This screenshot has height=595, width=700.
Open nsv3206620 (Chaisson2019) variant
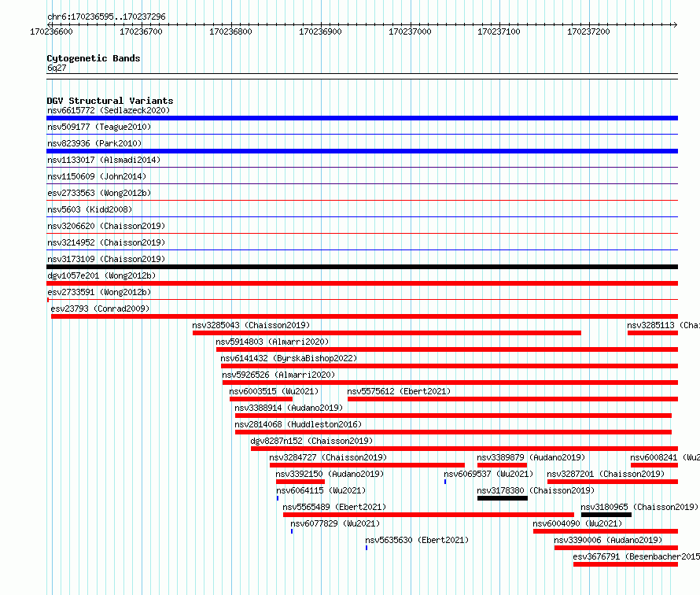(106, 226)
